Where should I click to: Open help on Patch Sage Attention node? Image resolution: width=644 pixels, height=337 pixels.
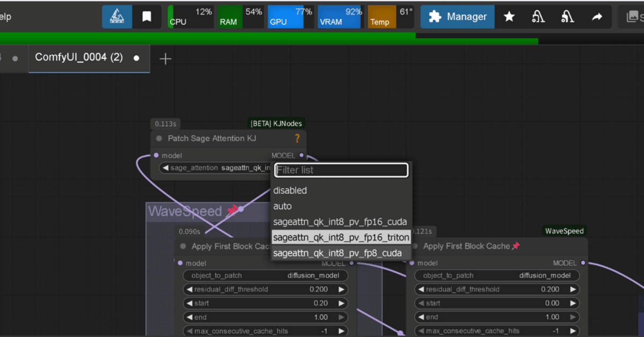click(x=297, y=138)
